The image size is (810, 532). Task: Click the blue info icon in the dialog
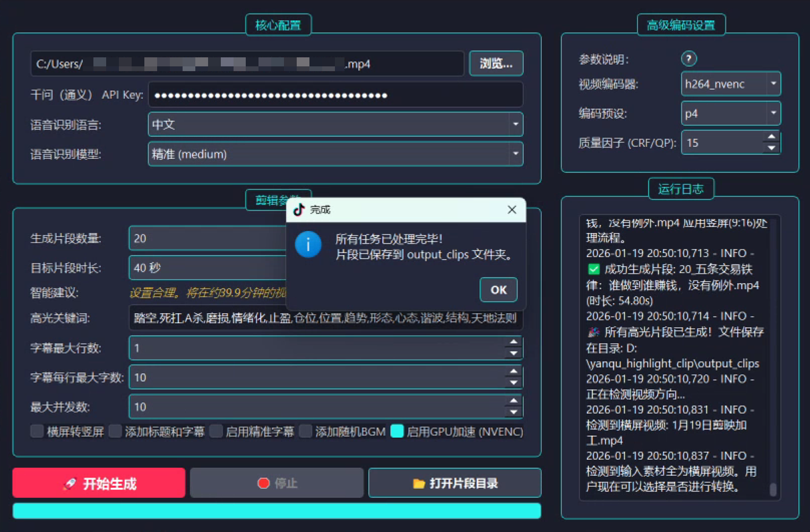pos(308,245)
